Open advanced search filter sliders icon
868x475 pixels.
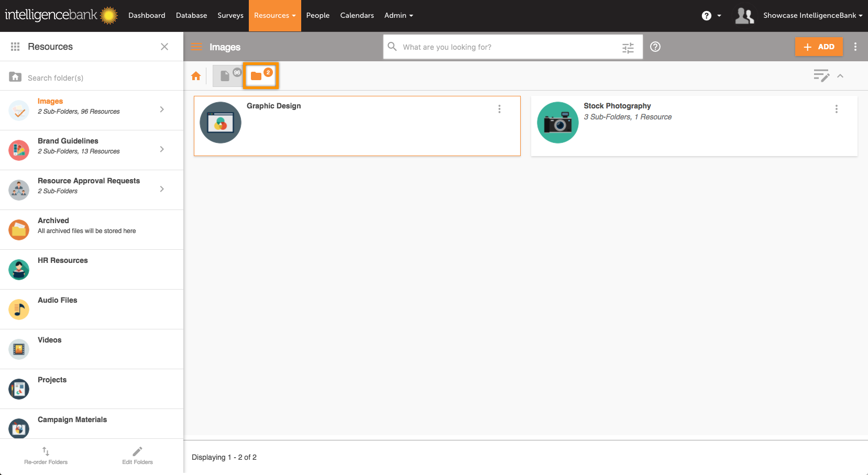628,48
